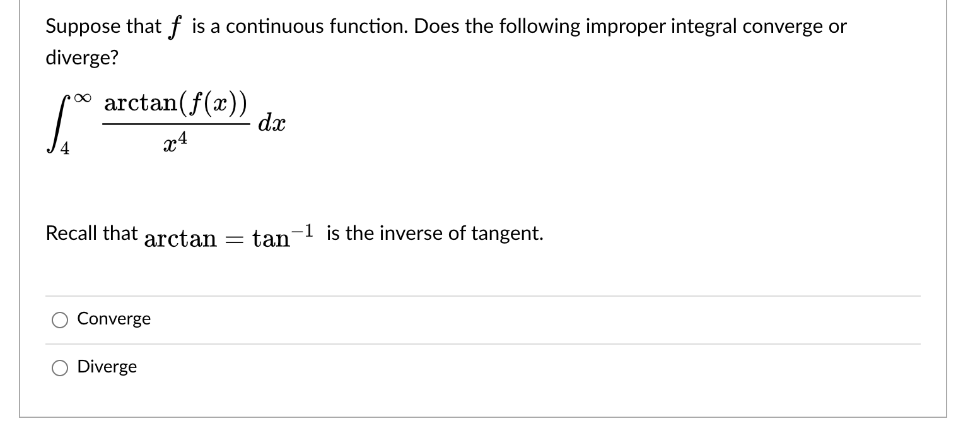
Task: Click the circle next to Converge
Action: click(60, 320)
